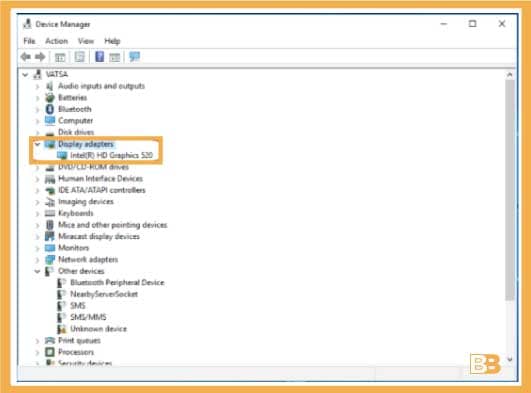Click the Monitors category icon
This screenshot has height=393, width=531.
50,248
